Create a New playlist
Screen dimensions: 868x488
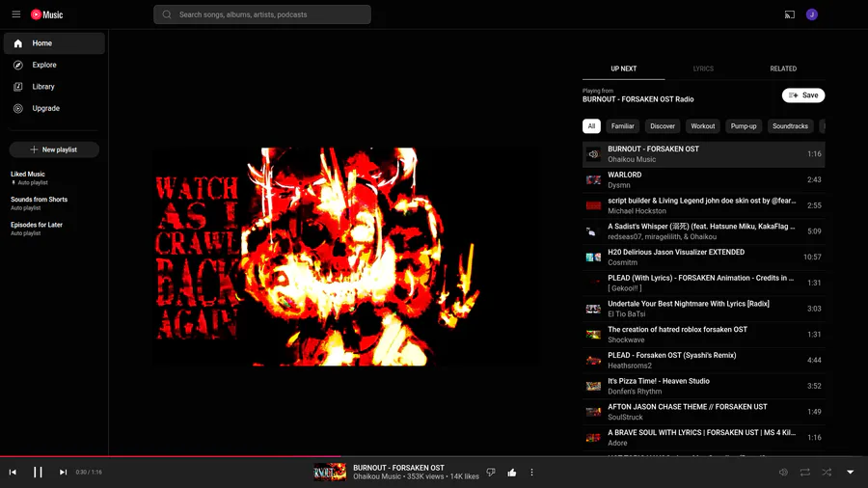54,149
